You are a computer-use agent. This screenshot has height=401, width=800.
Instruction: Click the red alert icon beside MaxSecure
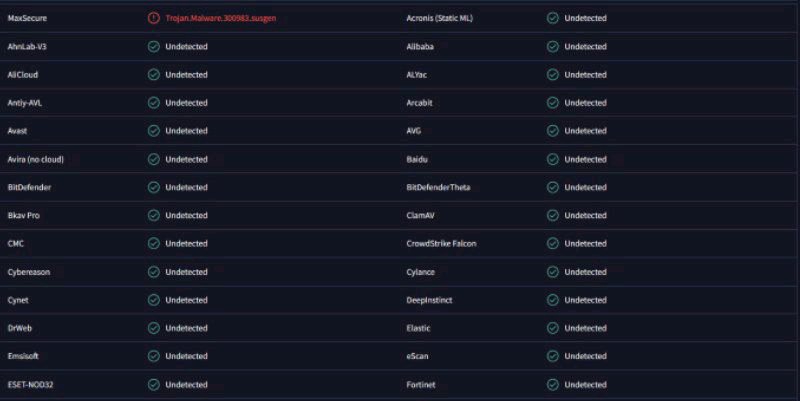[x=153, y=18]
